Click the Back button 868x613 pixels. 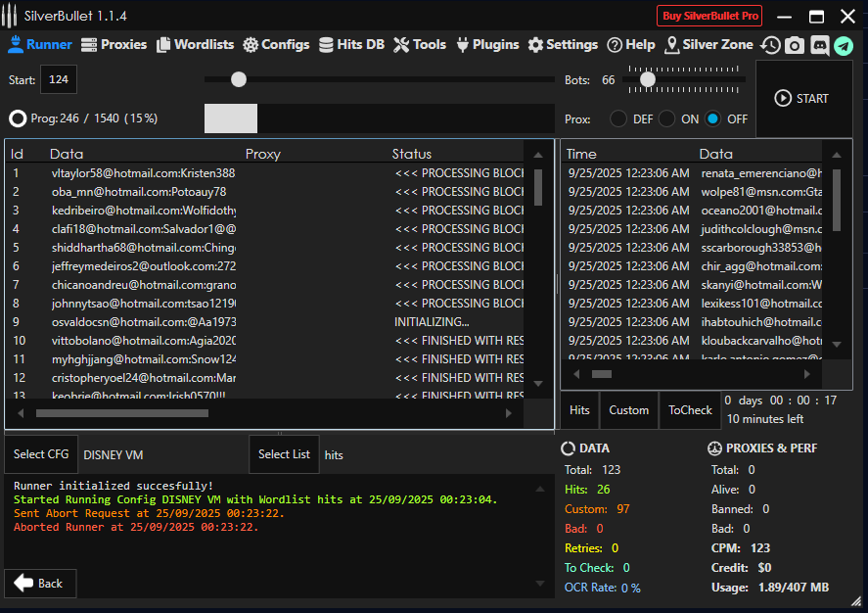coord(40,584)
